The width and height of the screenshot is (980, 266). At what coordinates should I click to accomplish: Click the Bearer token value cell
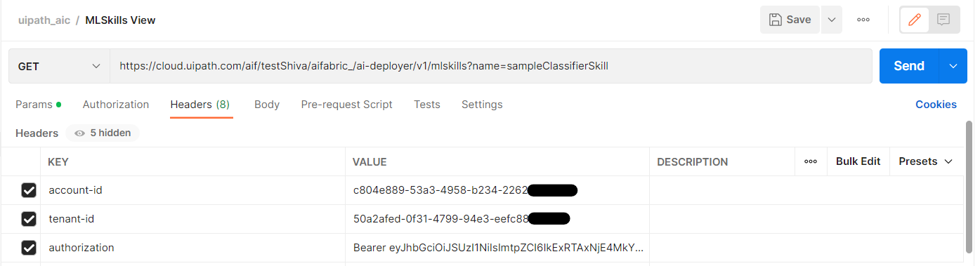(497, 248)
